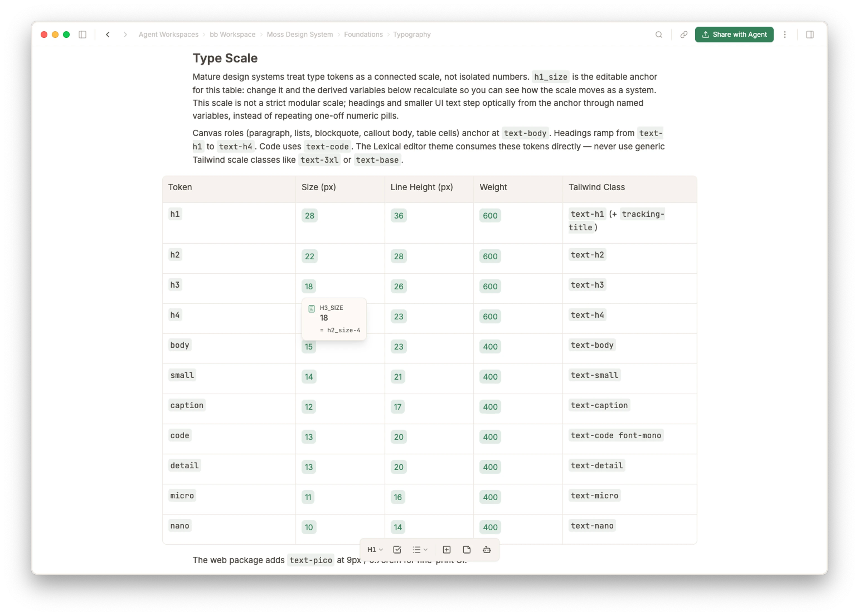The height and width of the screenshot is (616, 859).
Task: Go to Moss Design System breadcrumb
Action: click(x=300, y=35)
